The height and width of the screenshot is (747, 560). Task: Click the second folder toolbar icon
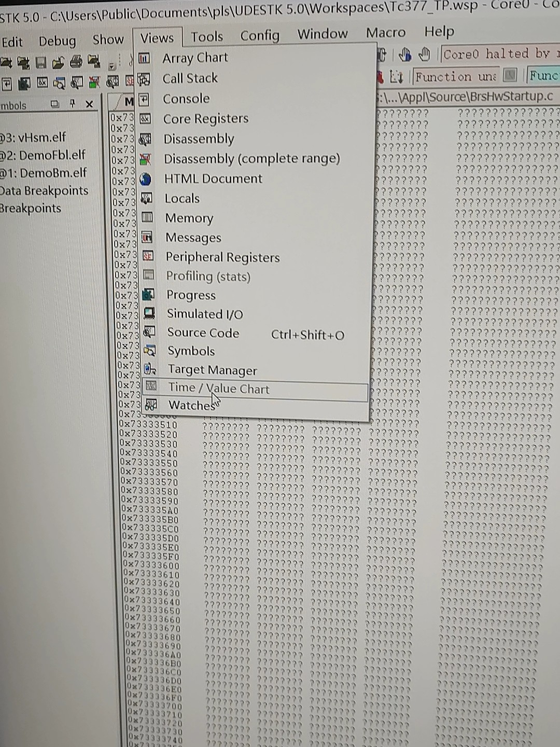pyautogui.click(x=23, y=63)
